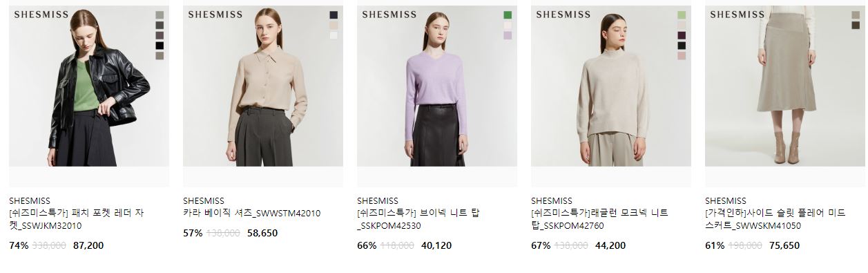Pick green swatch on V-neck knit top
Screen dimensions: 868x273
coord(508,15)
